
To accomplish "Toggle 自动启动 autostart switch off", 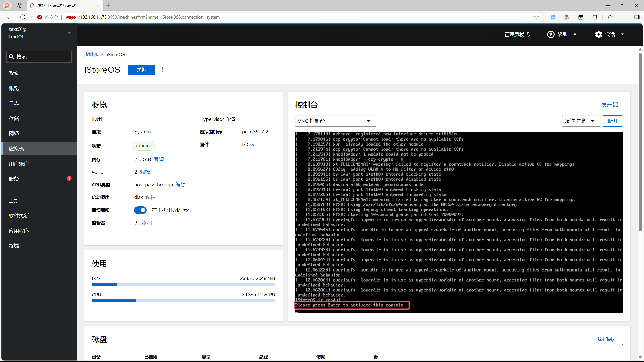I will pos(140,210).
